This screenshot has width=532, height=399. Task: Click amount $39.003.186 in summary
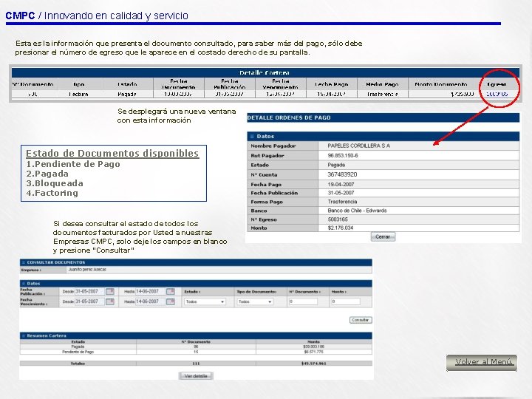tap(313, 347)
